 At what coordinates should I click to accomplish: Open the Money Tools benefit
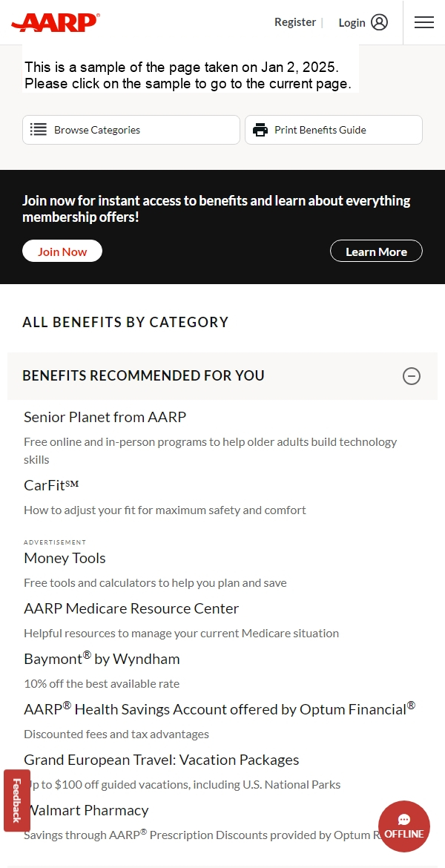pyautogui.click(x=65, y=558)
